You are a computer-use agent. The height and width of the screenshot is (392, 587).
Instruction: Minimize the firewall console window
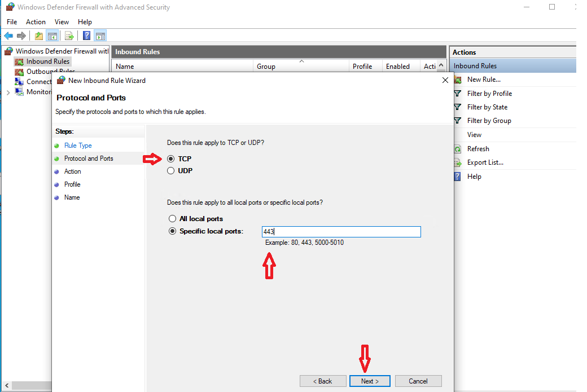[527, 7]
